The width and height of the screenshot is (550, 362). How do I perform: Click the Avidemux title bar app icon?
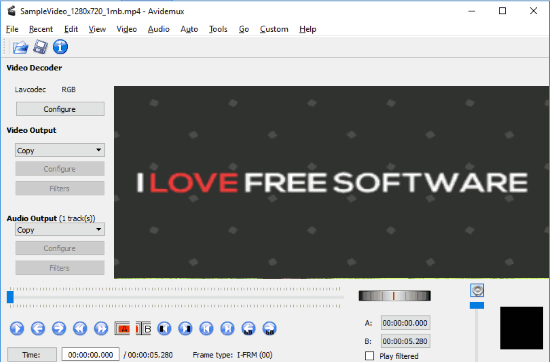point(11,11)
